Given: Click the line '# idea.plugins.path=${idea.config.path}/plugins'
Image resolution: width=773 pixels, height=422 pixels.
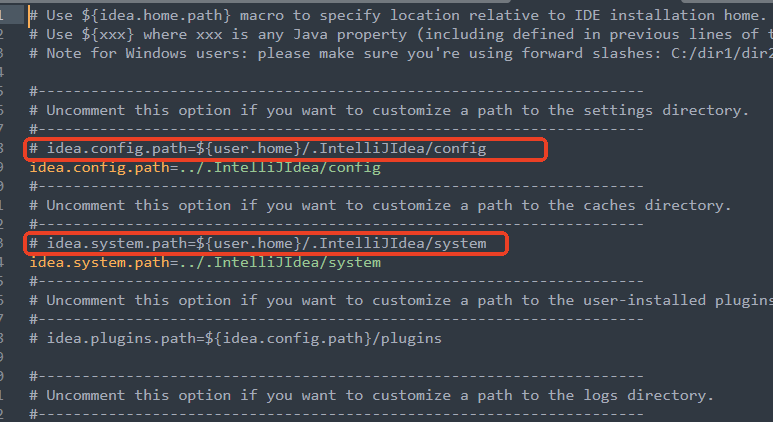Looking at the screenshot, I should click(x=235, y=338).
